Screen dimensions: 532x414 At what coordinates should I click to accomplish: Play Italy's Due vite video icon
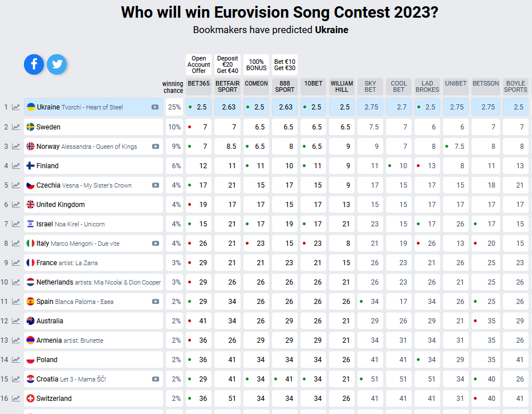pyautogui.click(x=155, y=243)
